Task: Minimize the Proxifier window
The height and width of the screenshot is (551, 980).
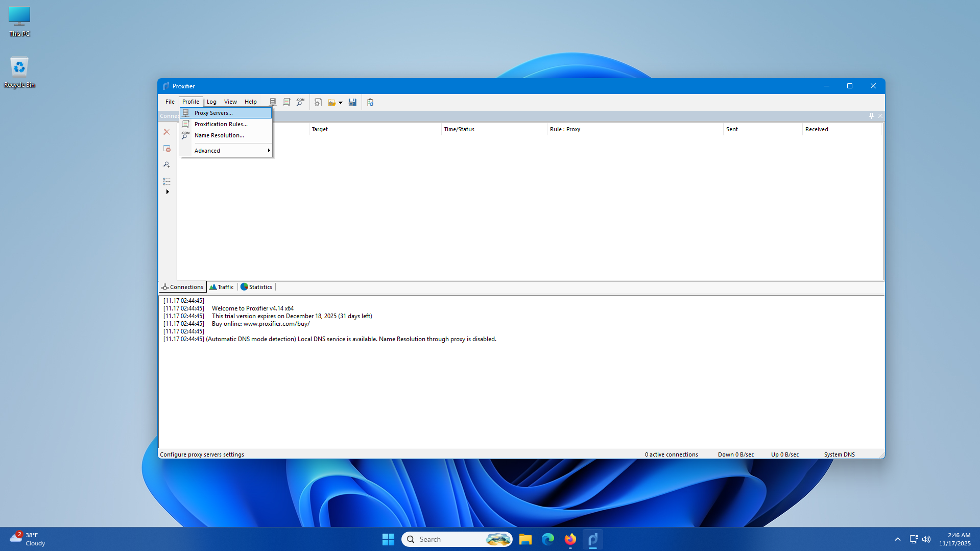Action: pos(826,86)
